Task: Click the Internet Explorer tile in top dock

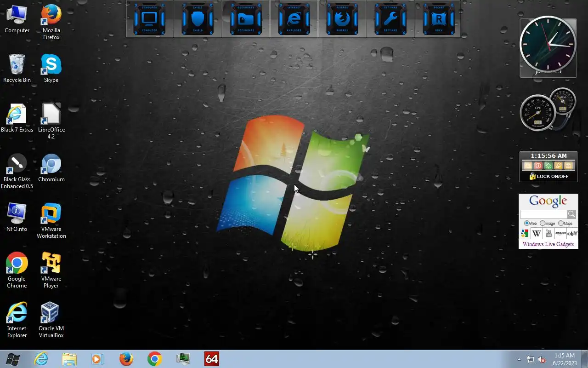Action: point(294,18)
